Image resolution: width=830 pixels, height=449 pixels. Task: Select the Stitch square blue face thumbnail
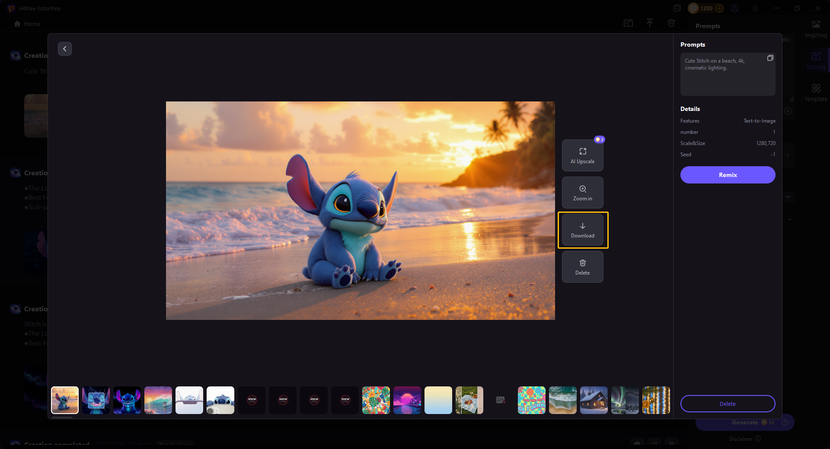pyautogui.click(x=96, y=400)
